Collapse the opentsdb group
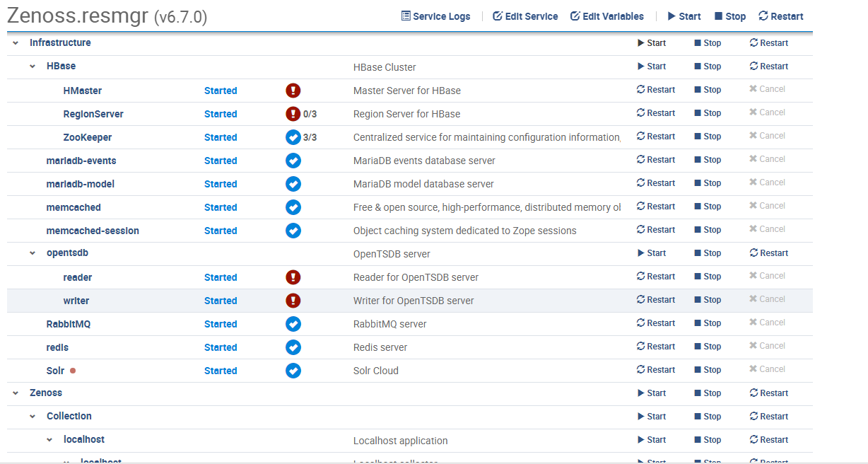This screenshot has width=868, height=464. (32, 253)
